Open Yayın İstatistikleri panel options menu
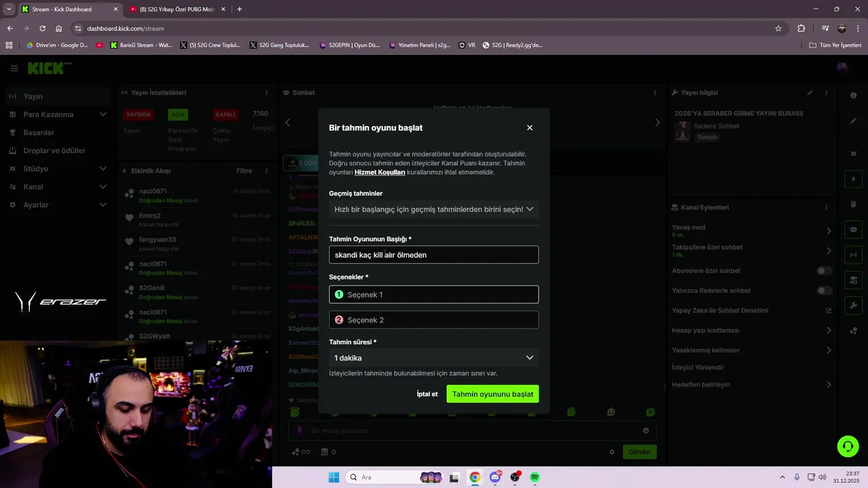 (x=267, y=93)
